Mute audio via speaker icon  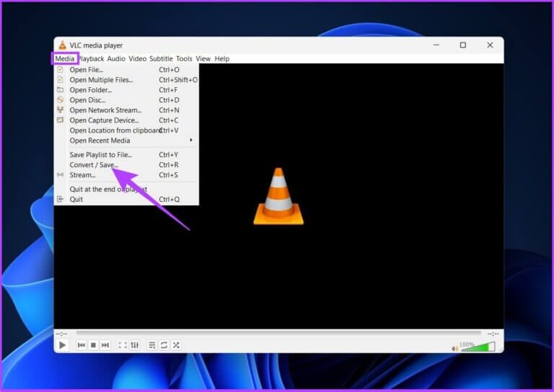pos(455,349)
